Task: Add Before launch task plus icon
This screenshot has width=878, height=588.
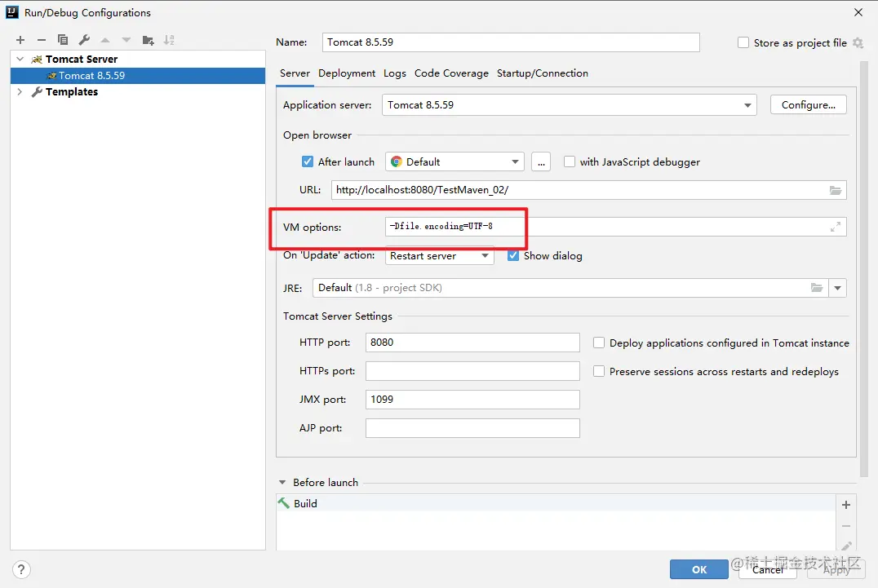Action: click(846, 505)
